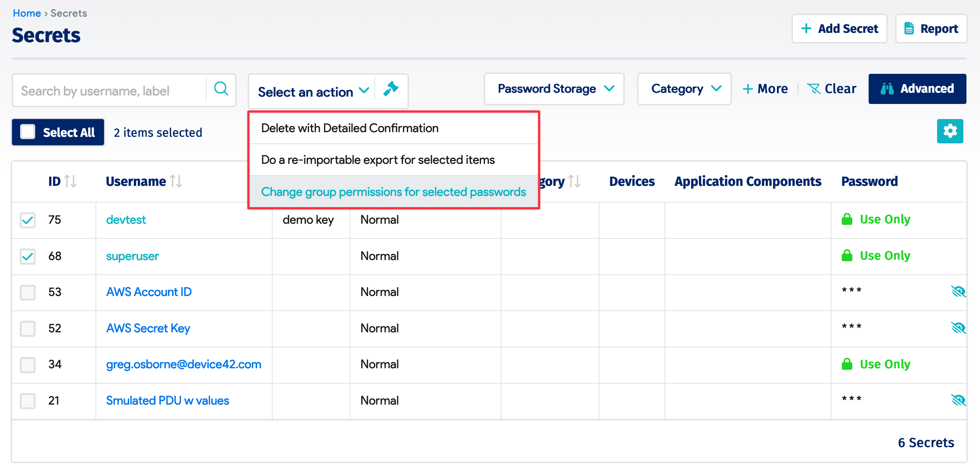Select Delete with Detailed Confirmation
Screen dimensions: 980x473
[x=350, y=128]
